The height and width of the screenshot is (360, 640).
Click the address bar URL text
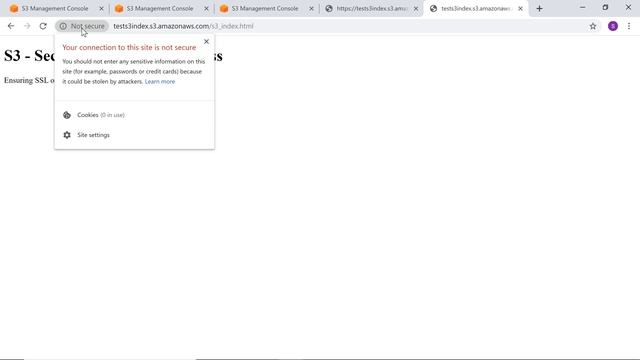[183, 26]
